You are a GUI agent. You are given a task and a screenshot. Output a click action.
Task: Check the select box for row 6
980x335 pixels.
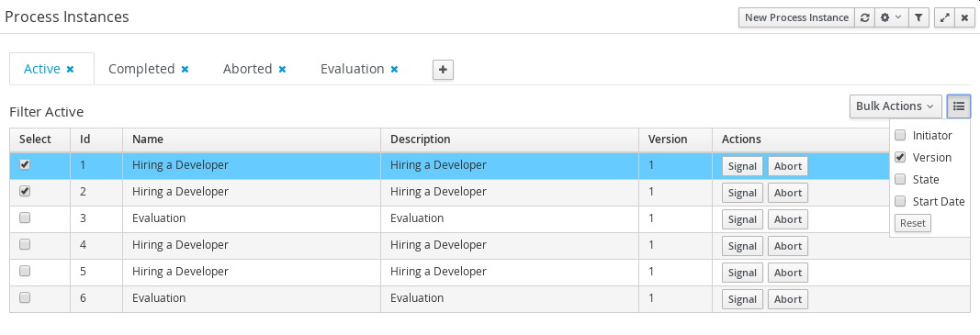25,298
